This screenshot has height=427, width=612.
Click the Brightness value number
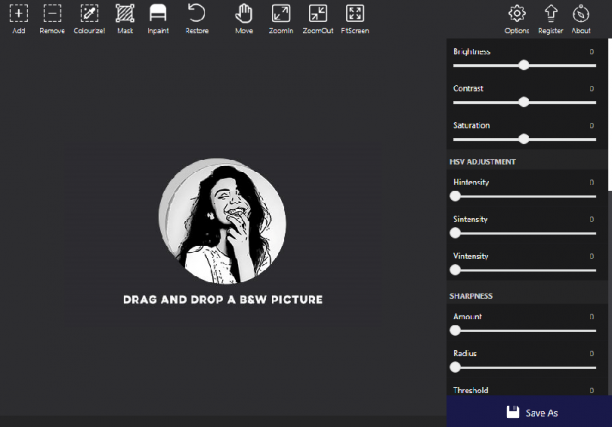[x=592, y=52]
